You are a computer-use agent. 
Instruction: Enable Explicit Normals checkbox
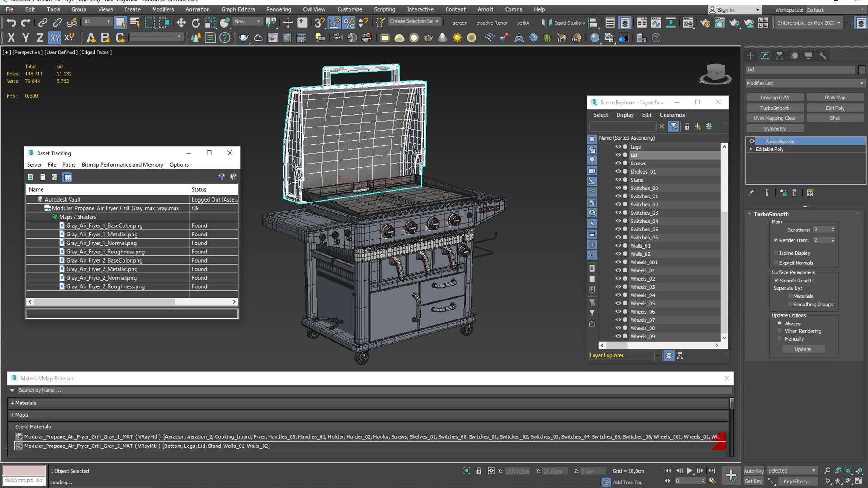pyautogui.click(x=776, y=263)
